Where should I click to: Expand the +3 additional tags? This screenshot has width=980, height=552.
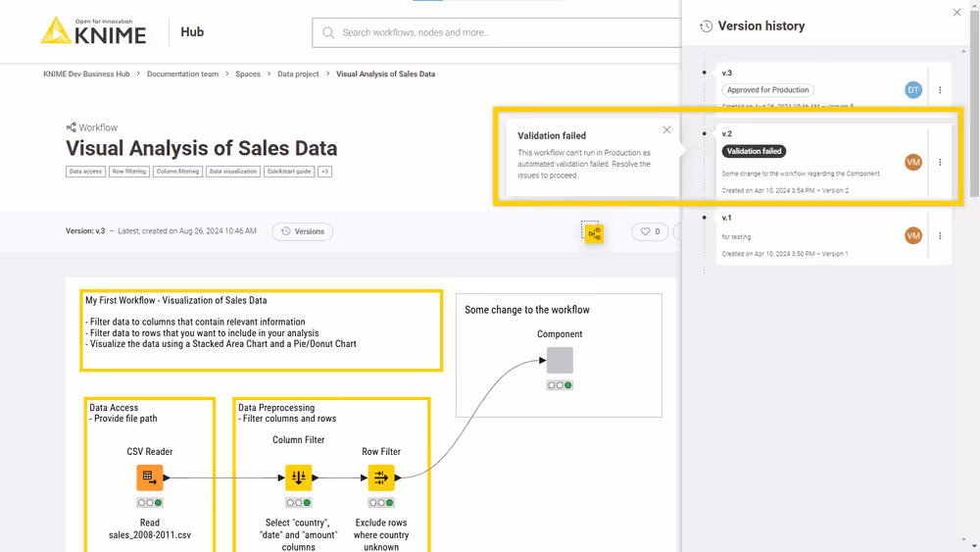(x=324, y=172)
